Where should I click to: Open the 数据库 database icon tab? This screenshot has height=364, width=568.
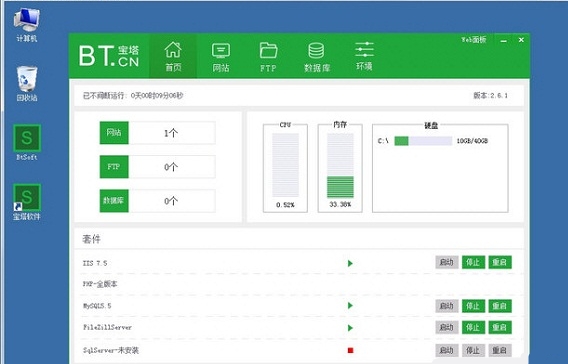[317, 57]
